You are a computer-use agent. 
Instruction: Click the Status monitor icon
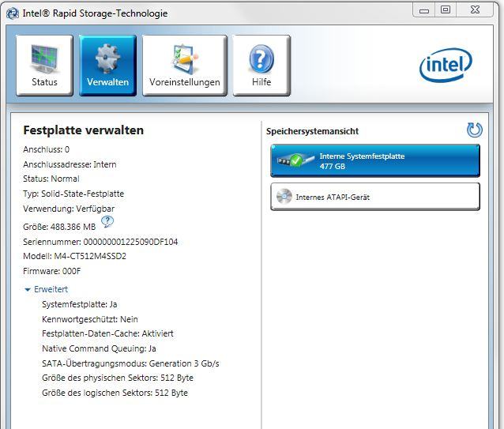click(x=44, y=58)
